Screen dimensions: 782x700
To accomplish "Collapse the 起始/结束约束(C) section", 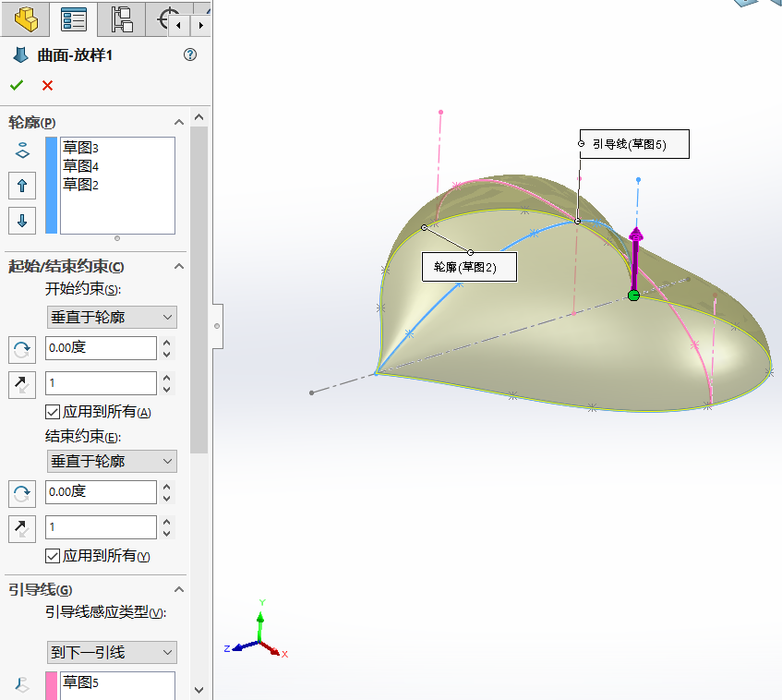I will 178,267.
